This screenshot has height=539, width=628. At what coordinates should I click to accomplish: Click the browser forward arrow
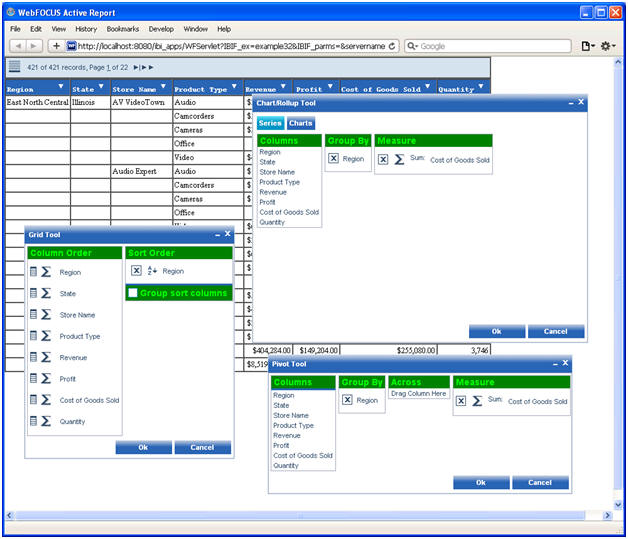[x=34, y=46]
